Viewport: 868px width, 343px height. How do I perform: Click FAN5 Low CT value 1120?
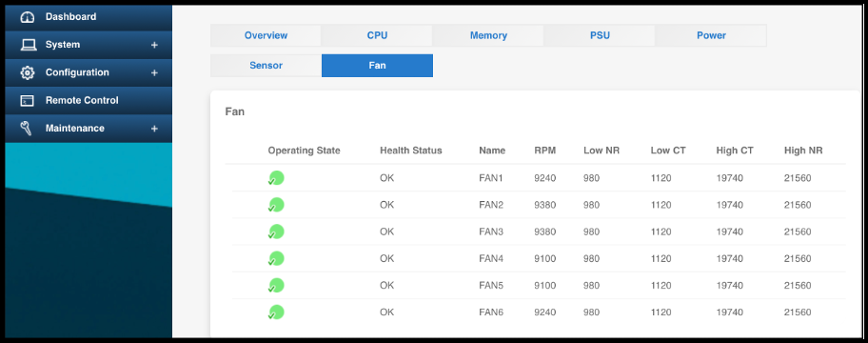point(661,286)
